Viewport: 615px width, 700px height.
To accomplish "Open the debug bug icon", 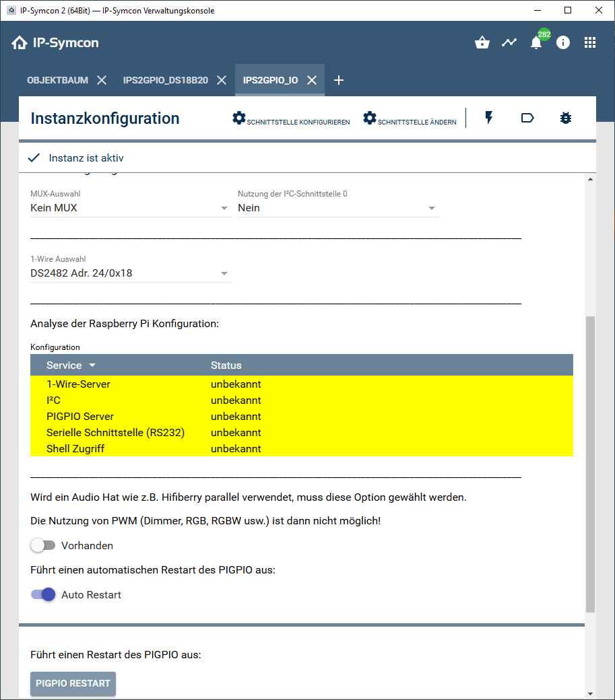I will coord(566,118).
